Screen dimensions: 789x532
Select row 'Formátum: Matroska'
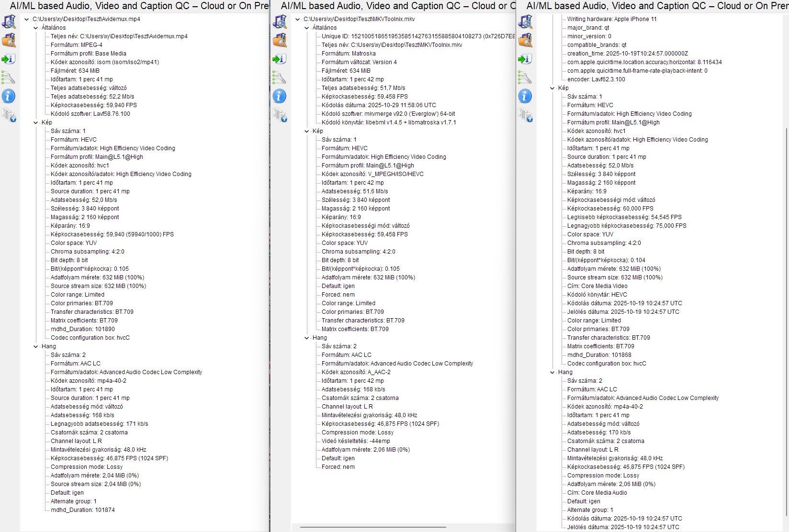[349, 54]
